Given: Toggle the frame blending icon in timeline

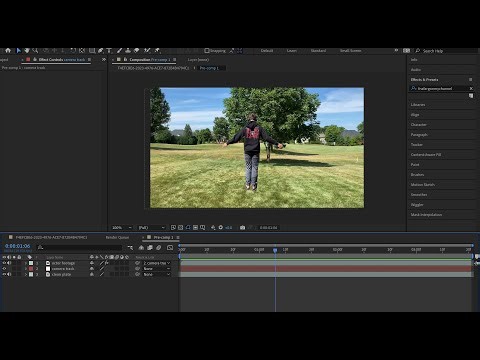Looking at the screenshot, I should point(150,247).
